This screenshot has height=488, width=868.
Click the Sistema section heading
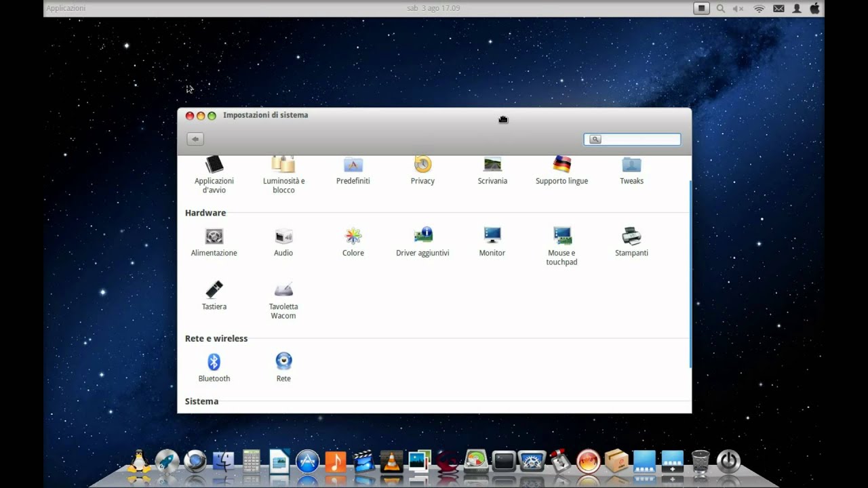pyautogui.click(x=201, y=401)
